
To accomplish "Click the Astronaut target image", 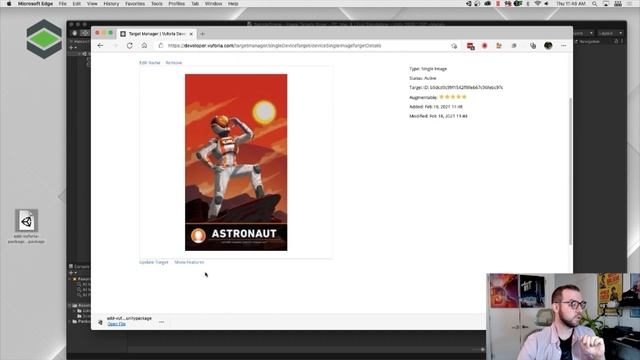I will point(236,162).
